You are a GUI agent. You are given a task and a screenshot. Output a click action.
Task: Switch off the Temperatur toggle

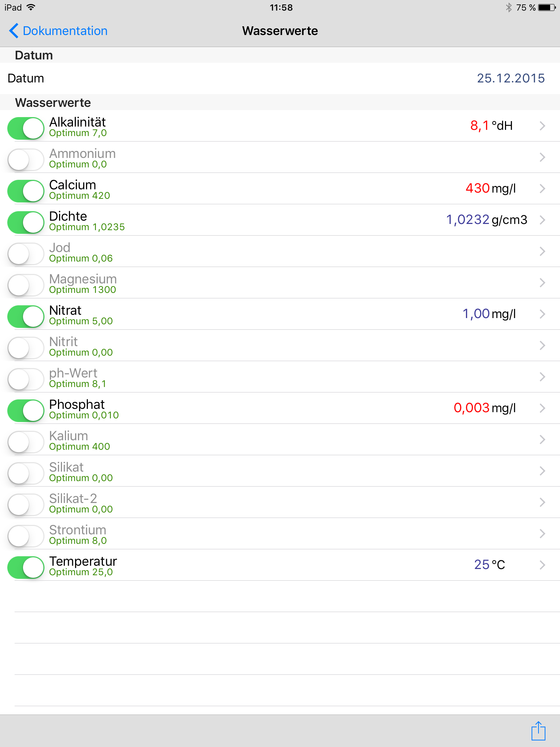(x=26, y=568)
